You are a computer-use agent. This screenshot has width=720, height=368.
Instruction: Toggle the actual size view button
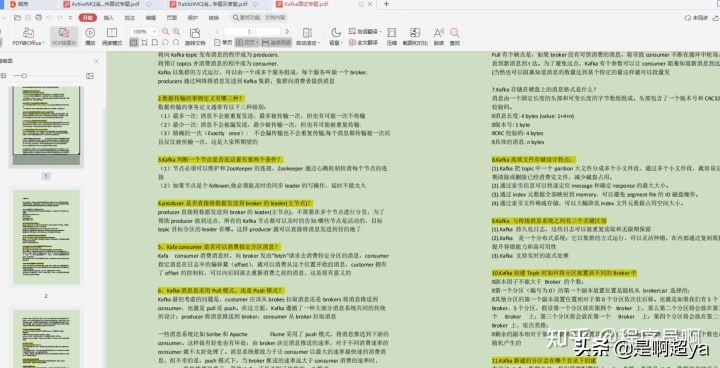(x=134, y=42)
